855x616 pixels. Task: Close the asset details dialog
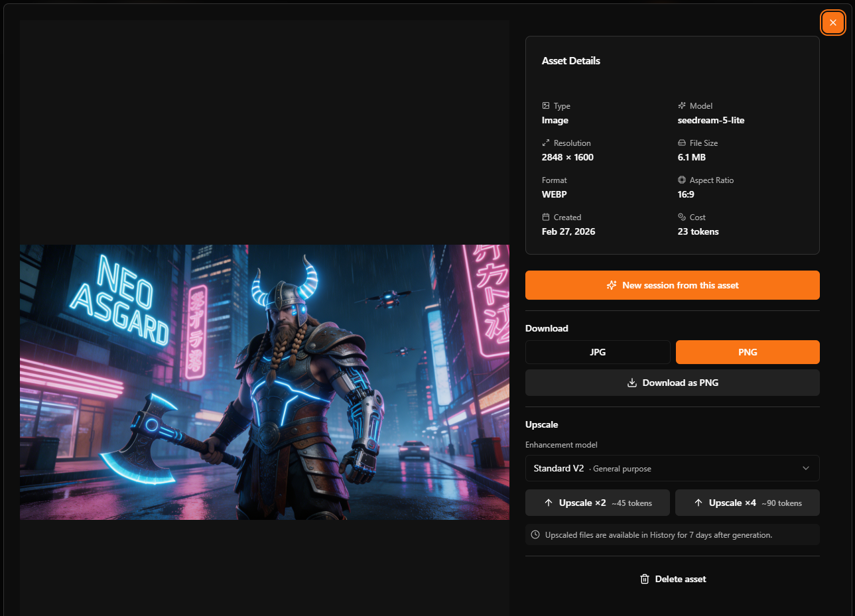tap(832, 23)
